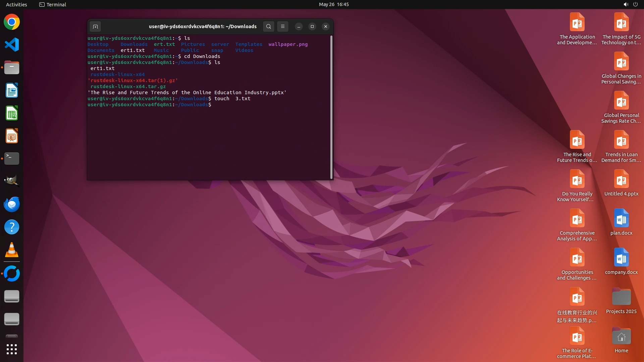Click the terminal window scrollbar
The image size is (644, 362).
[x=331, y=107]
